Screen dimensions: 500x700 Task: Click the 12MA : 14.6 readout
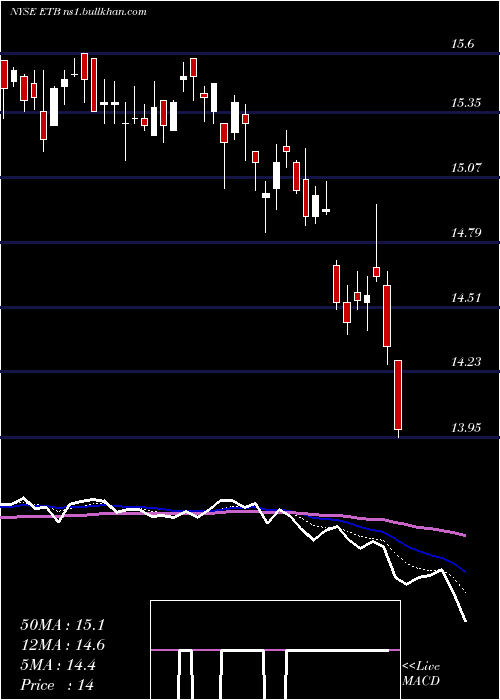click(x=62, y=646)
